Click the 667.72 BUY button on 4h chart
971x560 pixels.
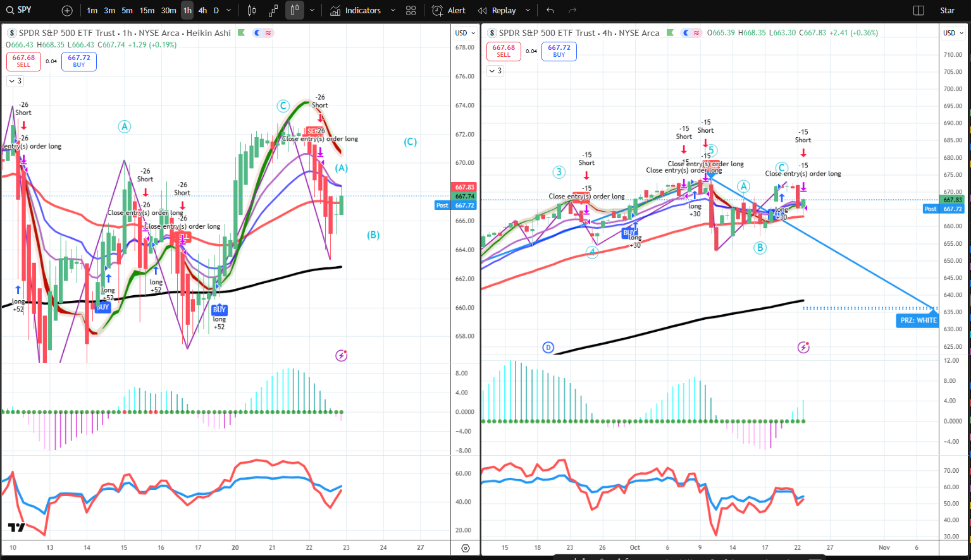(559, 51)
